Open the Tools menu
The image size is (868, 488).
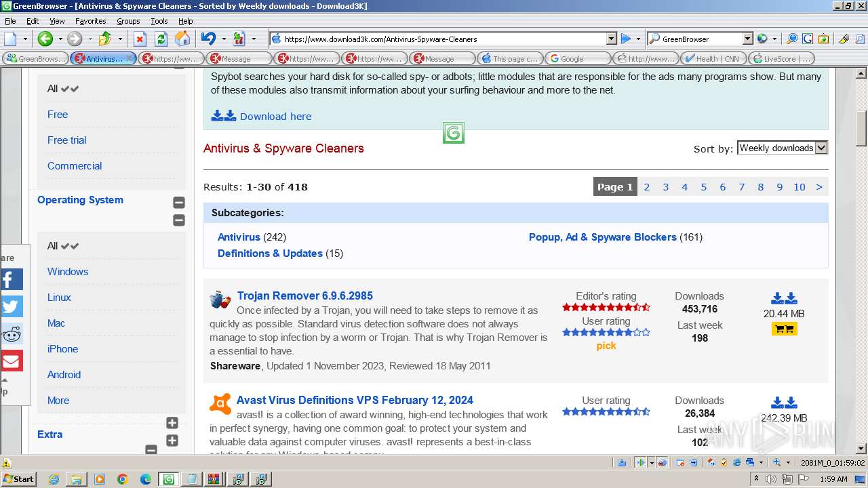(159, 21)
